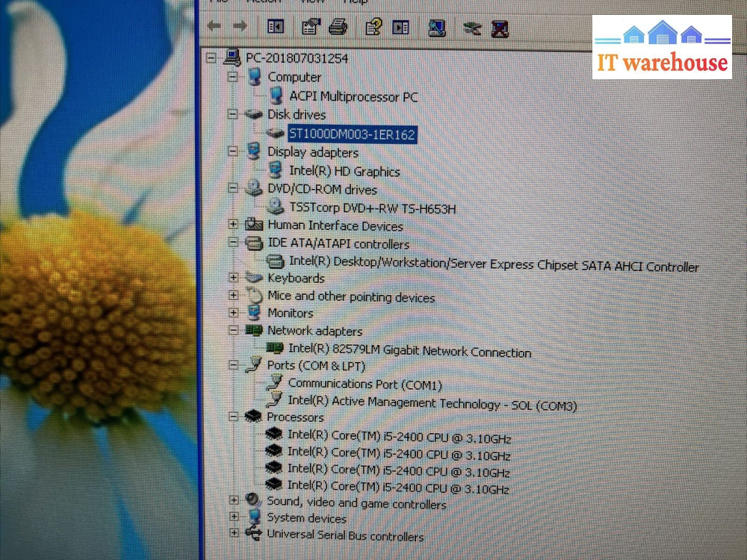The image size is (747, 560).
Task: Click the Back arrow in the toolbar
Action: [214, 27]
